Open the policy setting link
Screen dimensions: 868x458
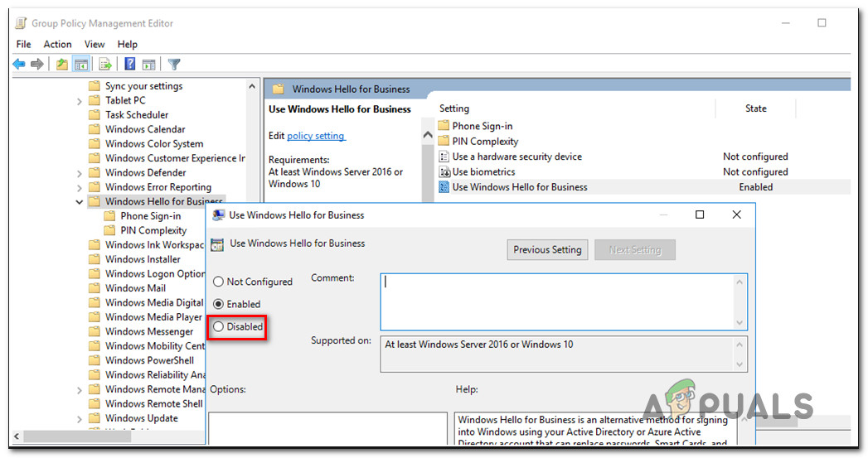tap(316, 136)
